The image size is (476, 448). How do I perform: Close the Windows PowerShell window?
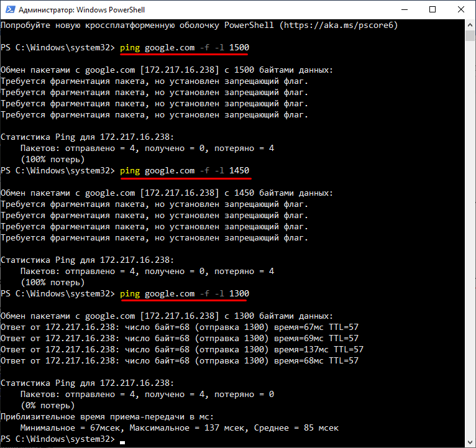(x=461, y=9)
